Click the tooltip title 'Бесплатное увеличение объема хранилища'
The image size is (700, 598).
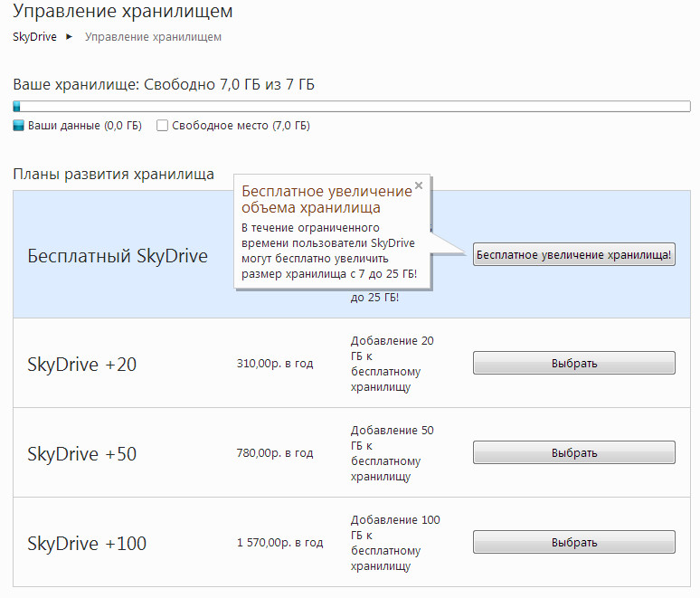(x=326, y=199)
